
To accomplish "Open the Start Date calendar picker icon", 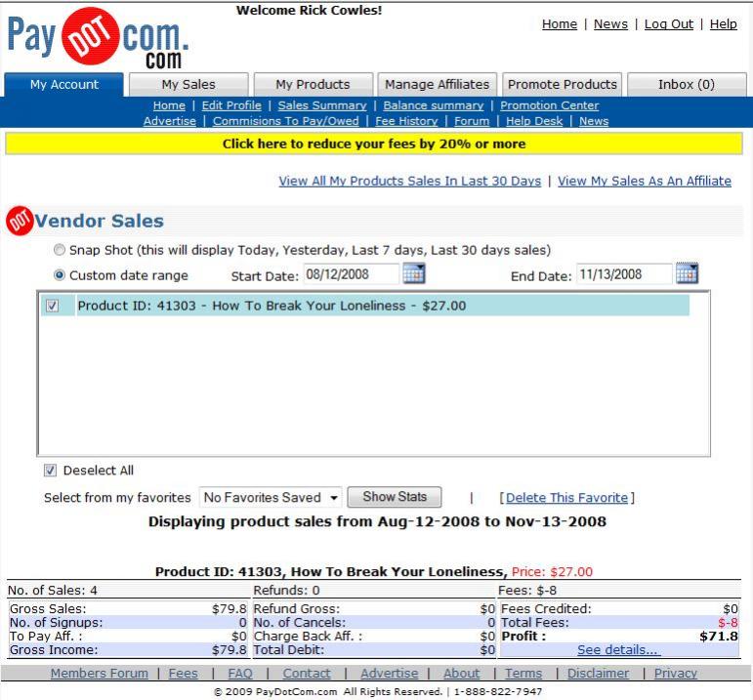I will pos(413,273).
